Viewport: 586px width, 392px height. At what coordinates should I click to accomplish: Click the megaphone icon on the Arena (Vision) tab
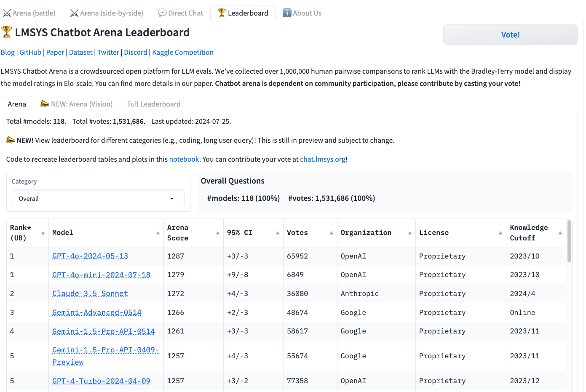45,104
